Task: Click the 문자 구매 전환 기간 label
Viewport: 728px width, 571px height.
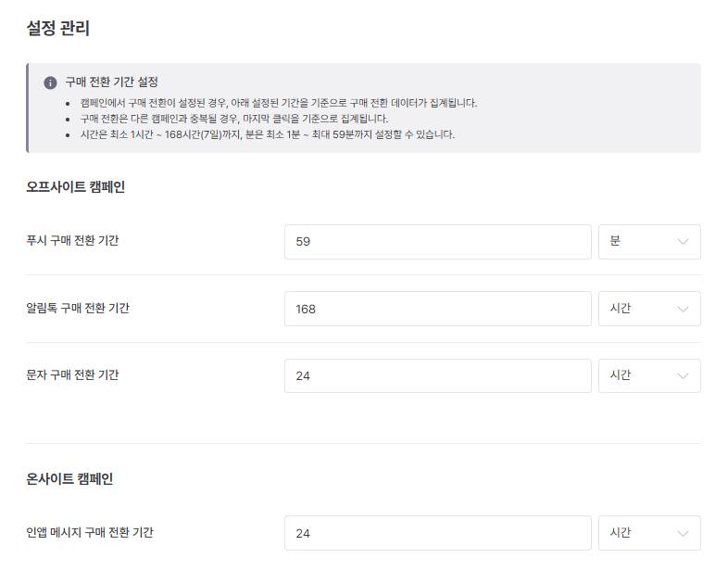Action: click(72, 374)
